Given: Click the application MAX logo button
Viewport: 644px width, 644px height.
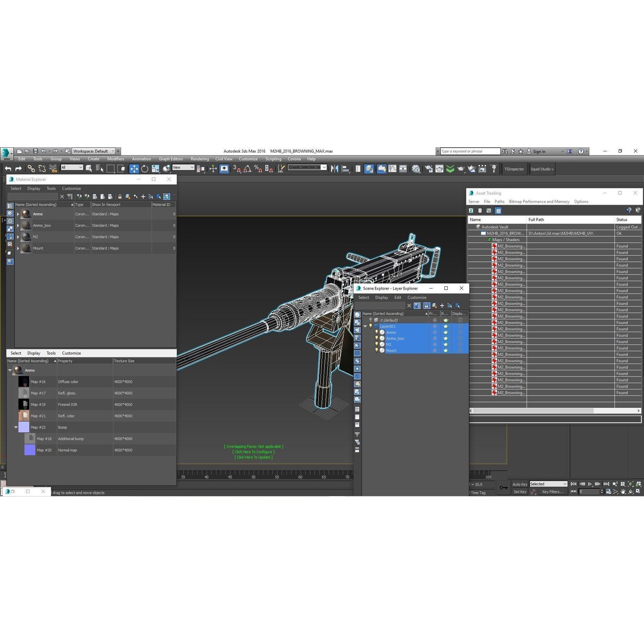Looking at the screenshot, I should pos(7,154).
